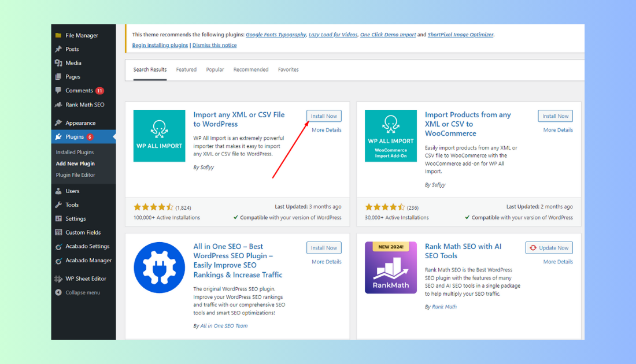Install All in One SEO plugin
The image size is (636, 364).
click(324, 248)
